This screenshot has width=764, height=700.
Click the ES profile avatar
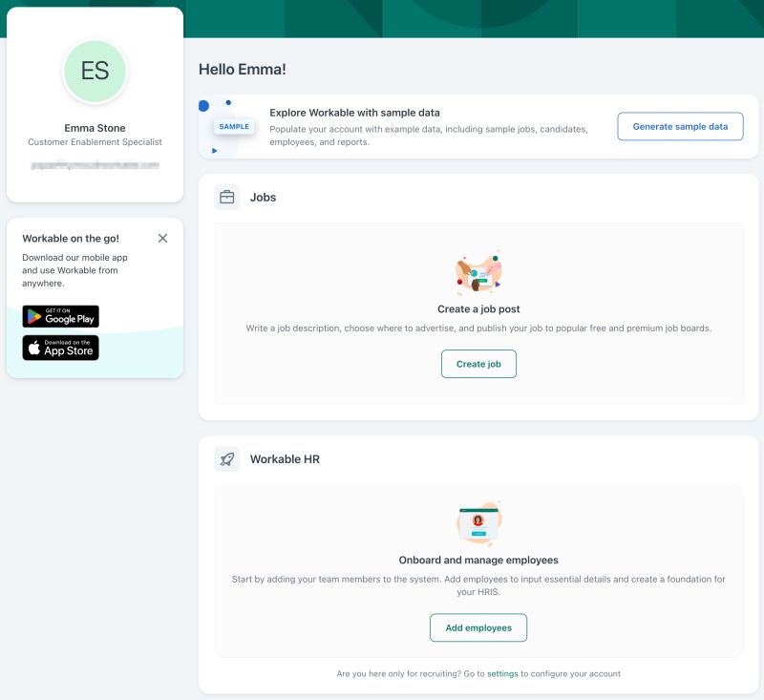95,71
